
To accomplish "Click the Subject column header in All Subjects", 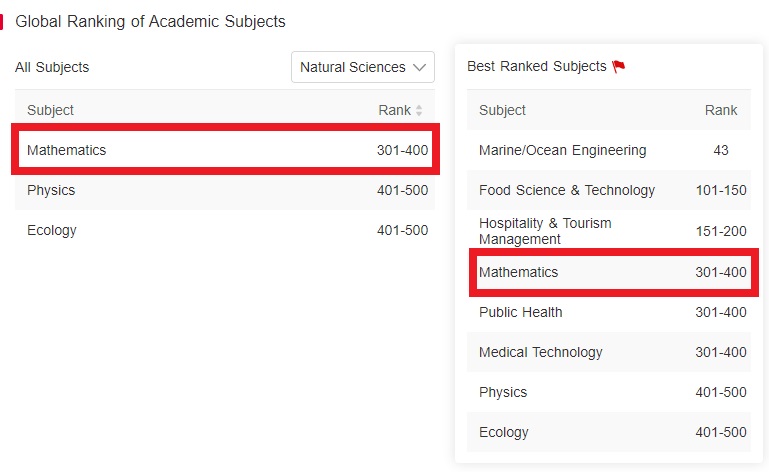I will coord(51,110).
